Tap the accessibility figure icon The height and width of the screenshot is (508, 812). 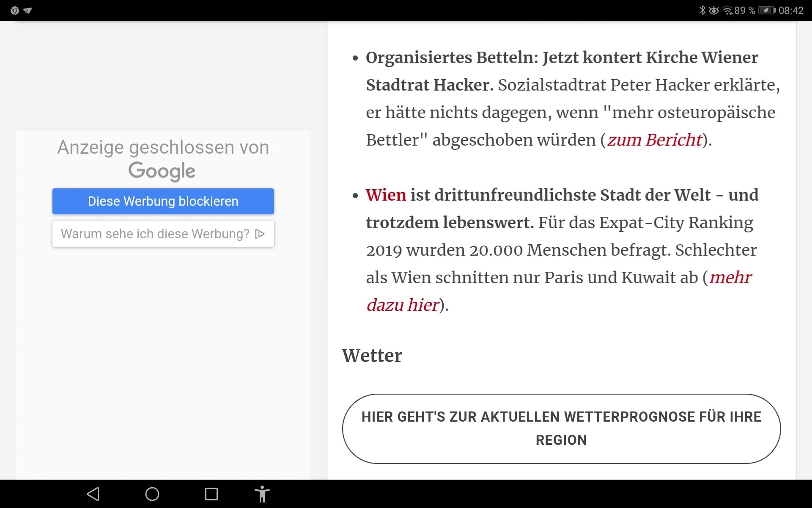tap(262, 494)
